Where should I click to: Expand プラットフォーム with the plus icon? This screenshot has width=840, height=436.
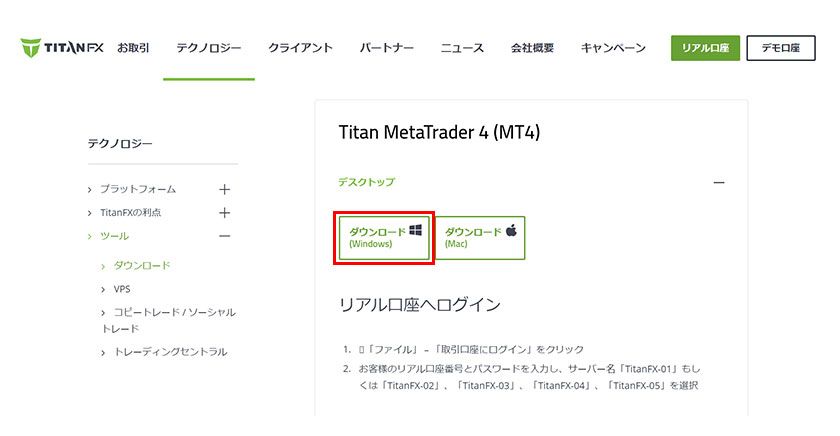point(225,189)
